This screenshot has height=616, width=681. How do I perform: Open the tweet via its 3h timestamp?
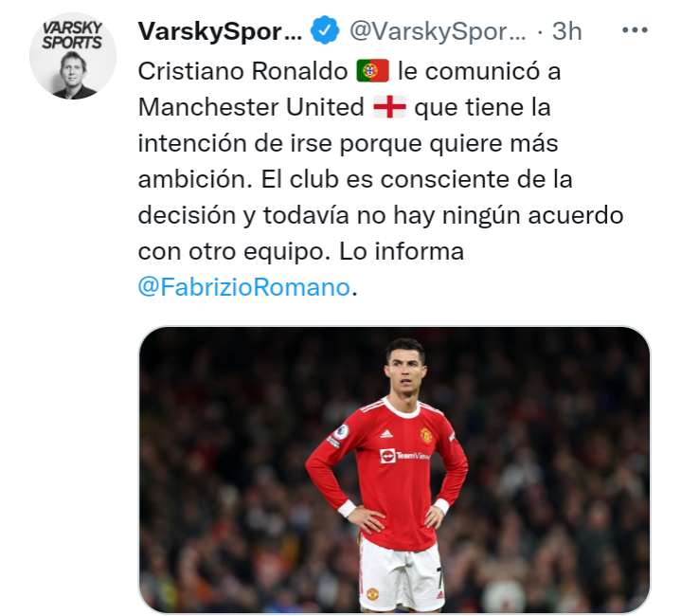tap(566, 31)
